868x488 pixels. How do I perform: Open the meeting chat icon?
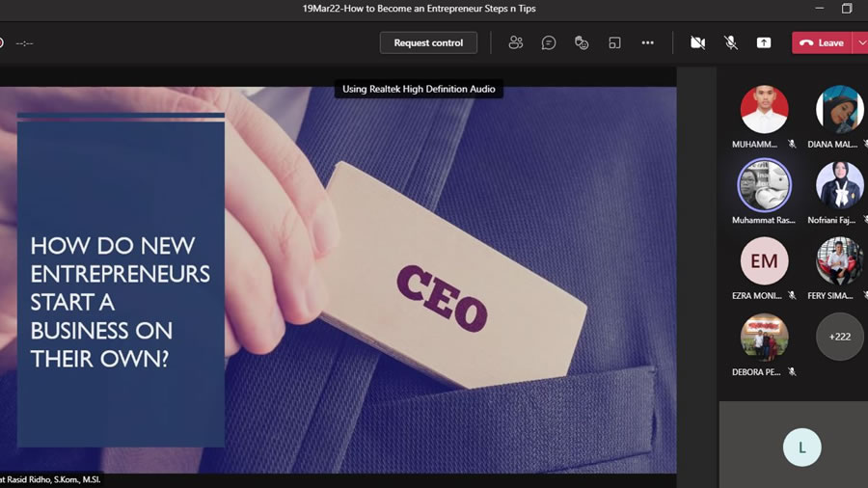pos(549,42)
